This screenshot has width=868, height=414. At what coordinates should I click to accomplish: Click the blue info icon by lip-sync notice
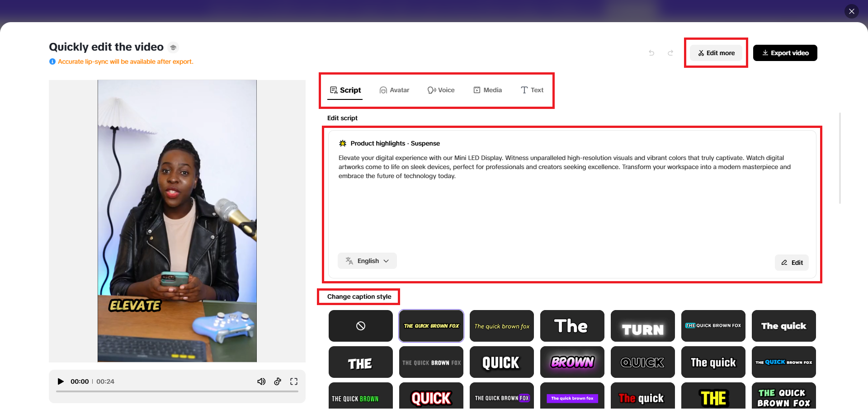click(x=52, y=61)
